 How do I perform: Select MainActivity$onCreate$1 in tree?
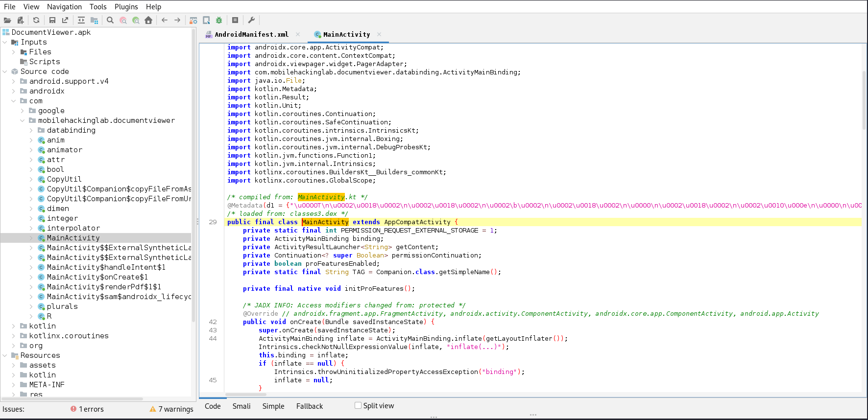coord(97,277)
